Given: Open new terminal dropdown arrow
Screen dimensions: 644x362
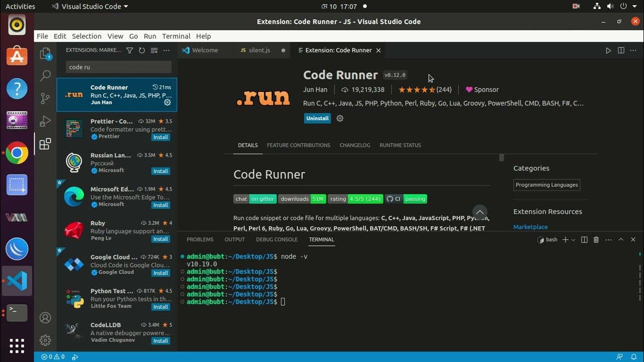Looking at the screenshot, I should coord(573,240).
